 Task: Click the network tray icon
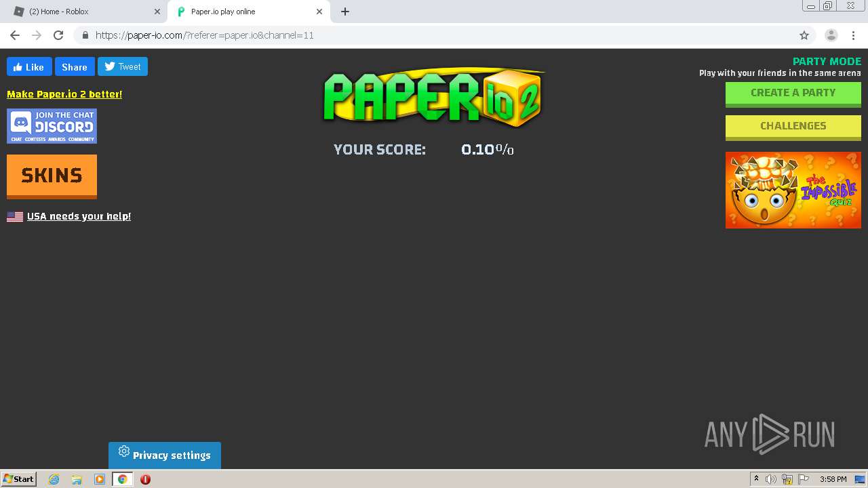pos(787,479)
